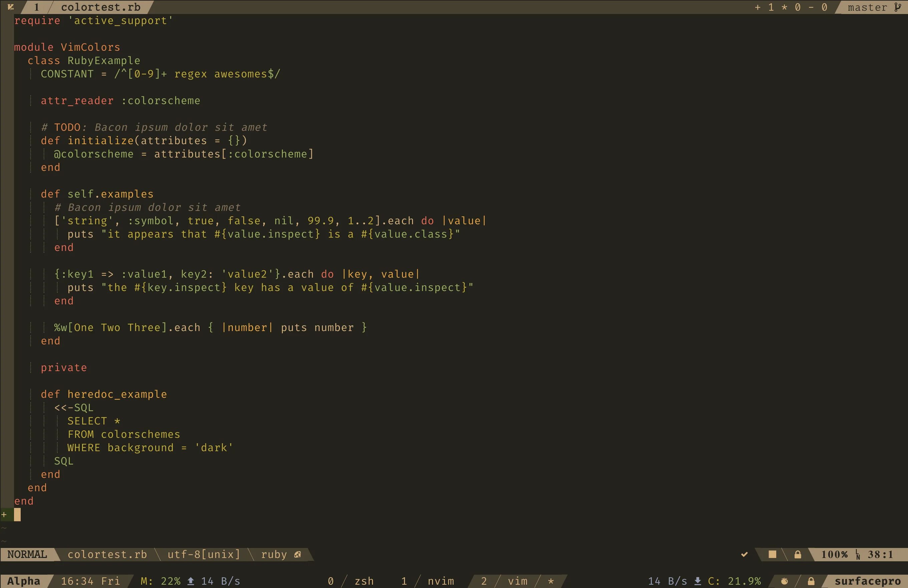Click the tomato icon in tmux bar
Viewport: 908px width, 588px height.
coord(784,581)
